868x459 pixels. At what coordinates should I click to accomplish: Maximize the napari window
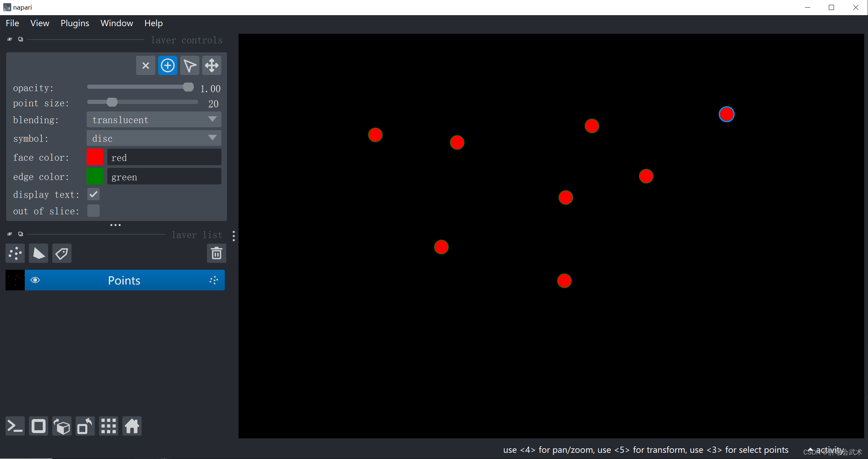[x=832, y=7]
